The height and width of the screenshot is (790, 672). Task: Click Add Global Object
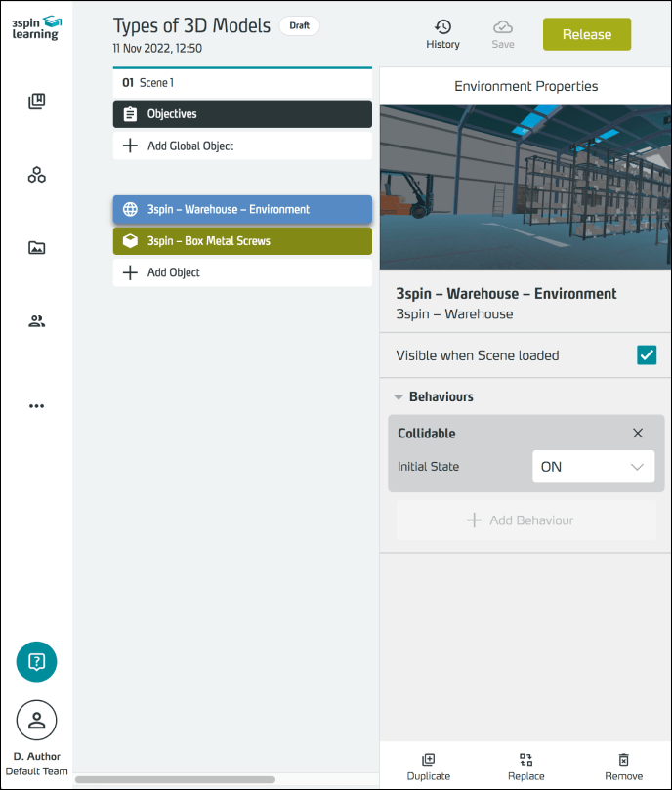(242, 146)
